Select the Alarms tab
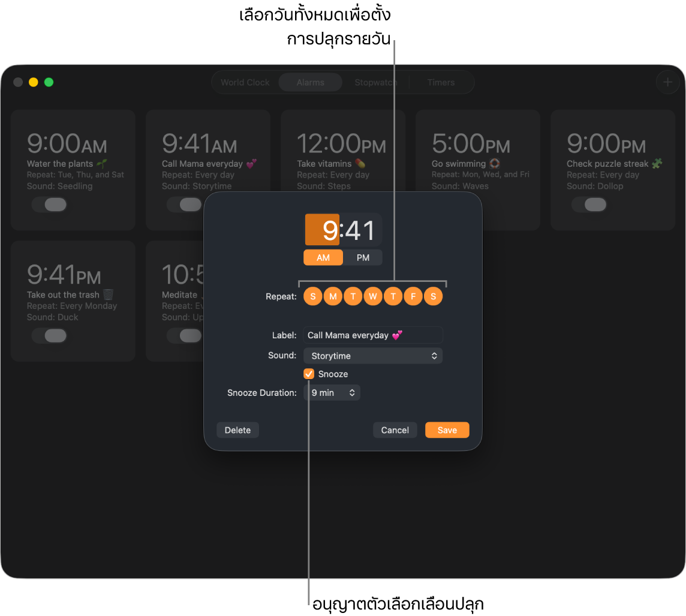Image resolution: width=686 pixels, height=616 pixels. click(310, 82)
